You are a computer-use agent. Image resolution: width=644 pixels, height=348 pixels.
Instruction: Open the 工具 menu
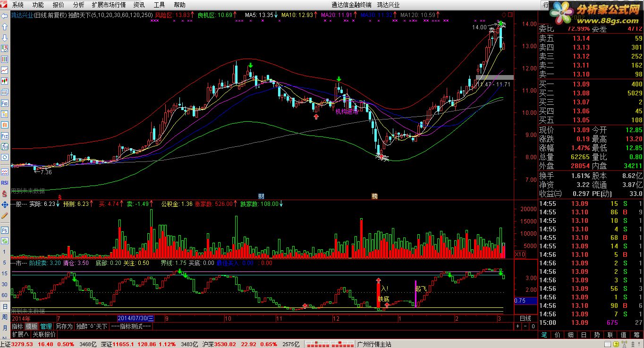[160, 5]
